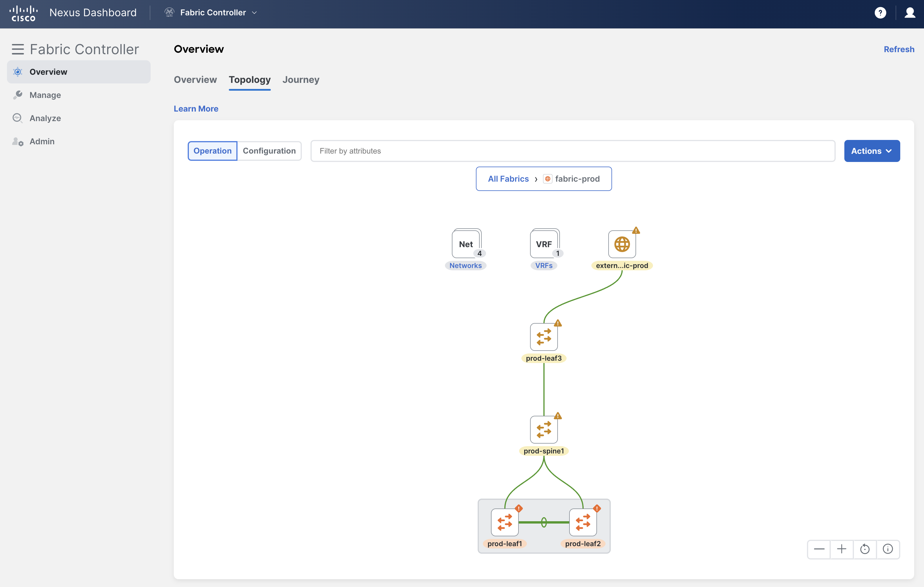Click All Fabrics breadcrumb link
The height and width of the screenshot is (587, 924).
(508, 179)
